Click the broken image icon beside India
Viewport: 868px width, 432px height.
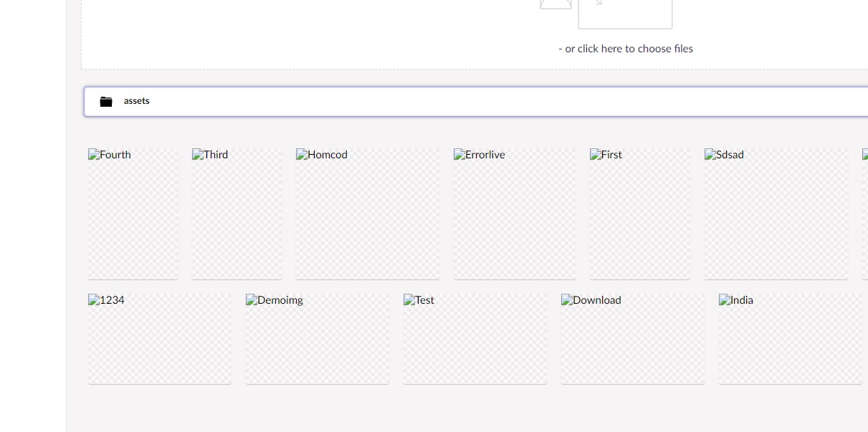tap(725, 300)
